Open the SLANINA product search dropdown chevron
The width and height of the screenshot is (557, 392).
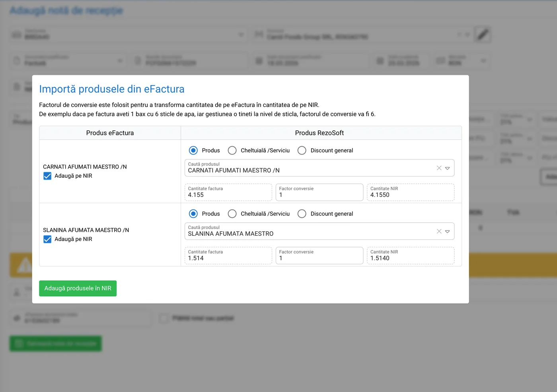coord(448,231)
